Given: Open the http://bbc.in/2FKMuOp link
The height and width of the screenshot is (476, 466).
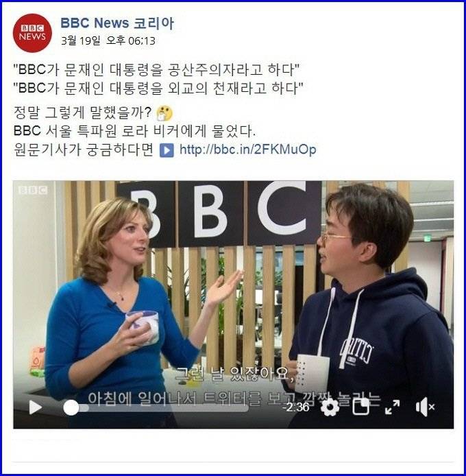Looking at the screenshot, I should [248, 149].
